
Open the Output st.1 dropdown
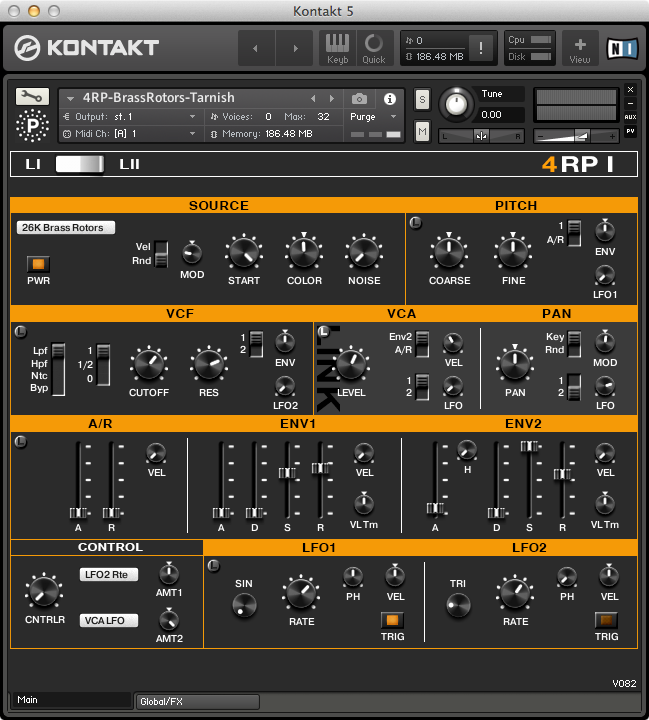130,117
